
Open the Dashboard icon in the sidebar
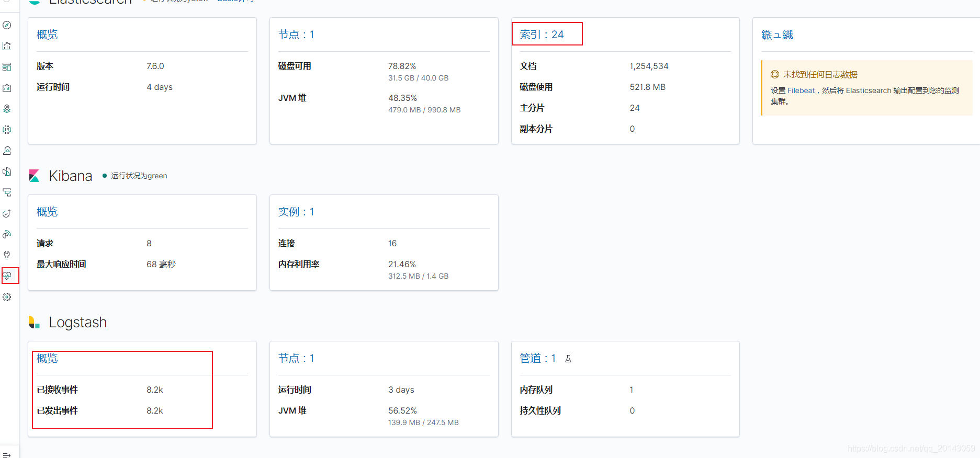pos(7,67)
